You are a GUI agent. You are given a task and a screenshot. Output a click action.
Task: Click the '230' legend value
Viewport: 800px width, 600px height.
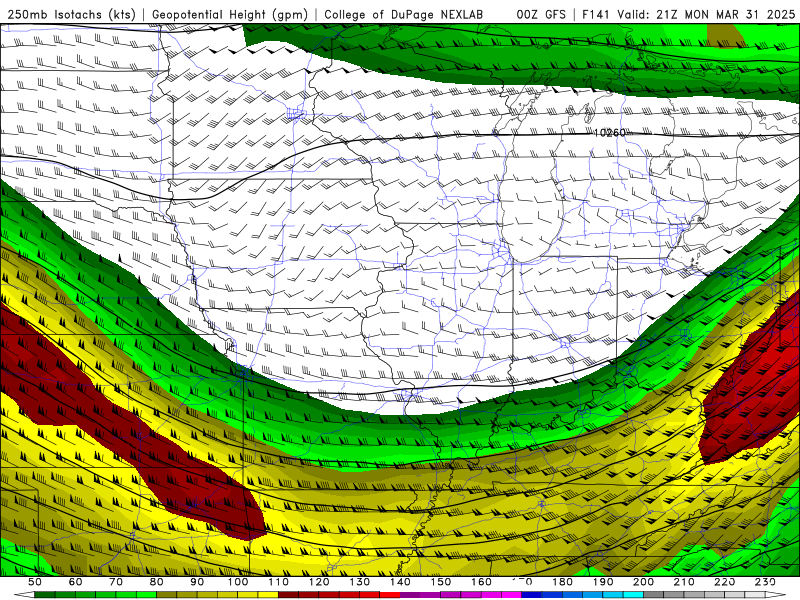tap(765, 582)
